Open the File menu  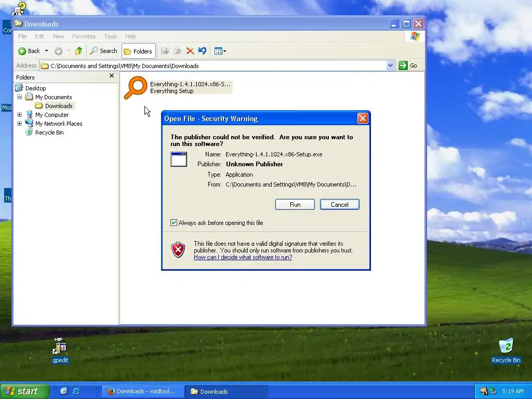(22, 36)
